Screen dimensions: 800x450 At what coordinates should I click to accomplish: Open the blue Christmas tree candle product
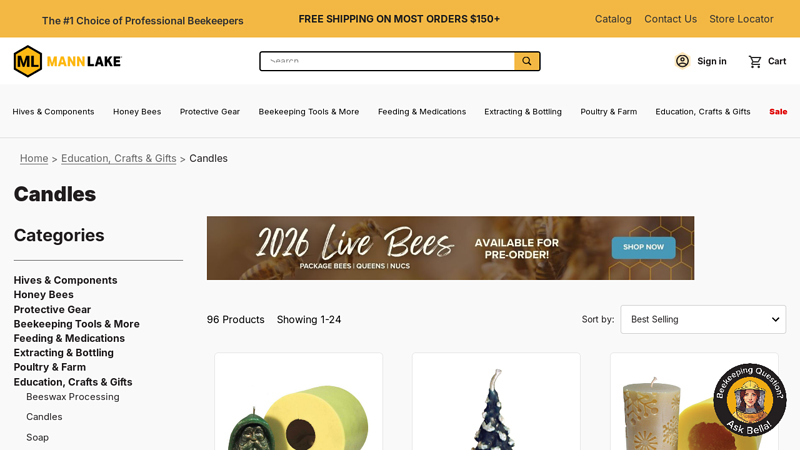[496, 403]
